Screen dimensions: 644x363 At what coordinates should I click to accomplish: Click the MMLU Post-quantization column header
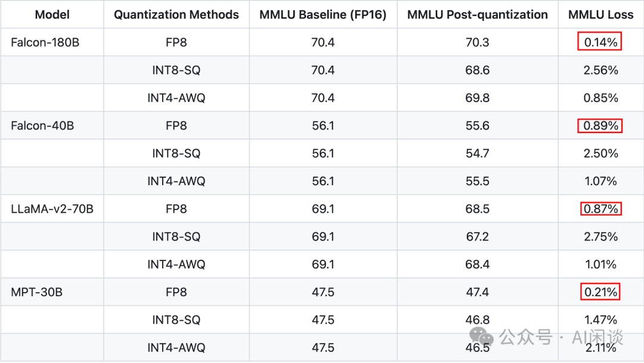478,15
